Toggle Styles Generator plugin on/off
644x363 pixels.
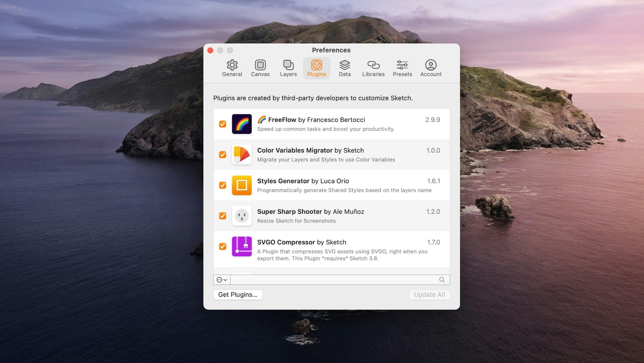(x=222, y=185)
